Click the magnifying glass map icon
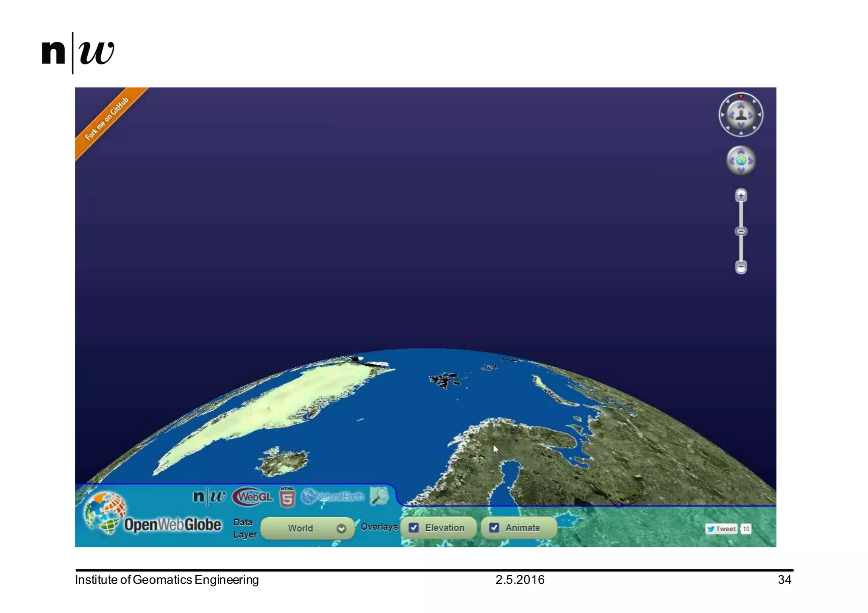The height and width of the screenshot is (613, 868). 379,496
